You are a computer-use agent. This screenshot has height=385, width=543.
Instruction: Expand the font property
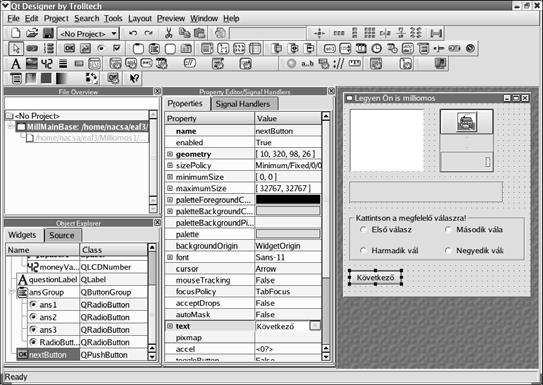coord(170,257)
